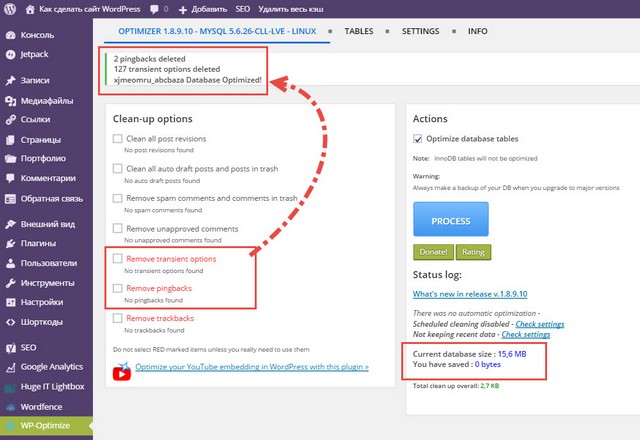Click the Wordfence sidebar icon
The height and width of the screenshot is (440, 640).
click(x=10, y=407)
